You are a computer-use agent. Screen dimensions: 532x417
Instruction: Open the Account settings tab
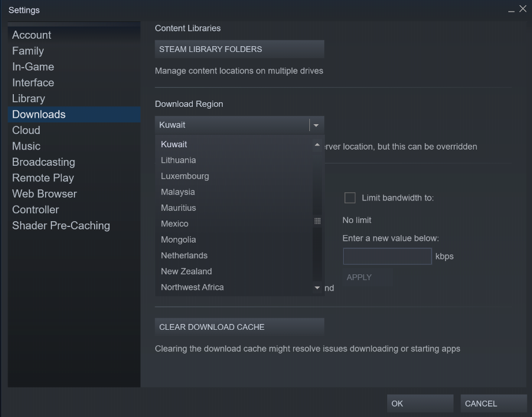click(32, 35)
